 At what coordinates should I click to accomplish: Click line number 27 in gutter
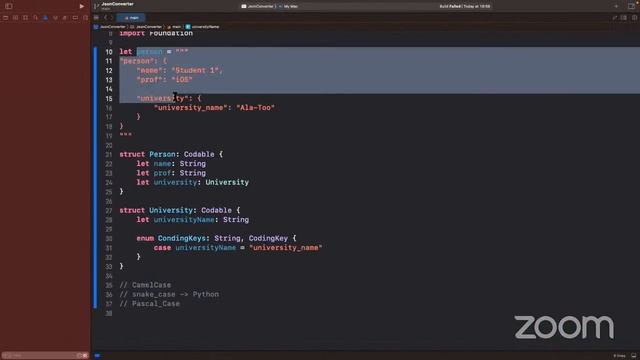(x=109, y=210)
